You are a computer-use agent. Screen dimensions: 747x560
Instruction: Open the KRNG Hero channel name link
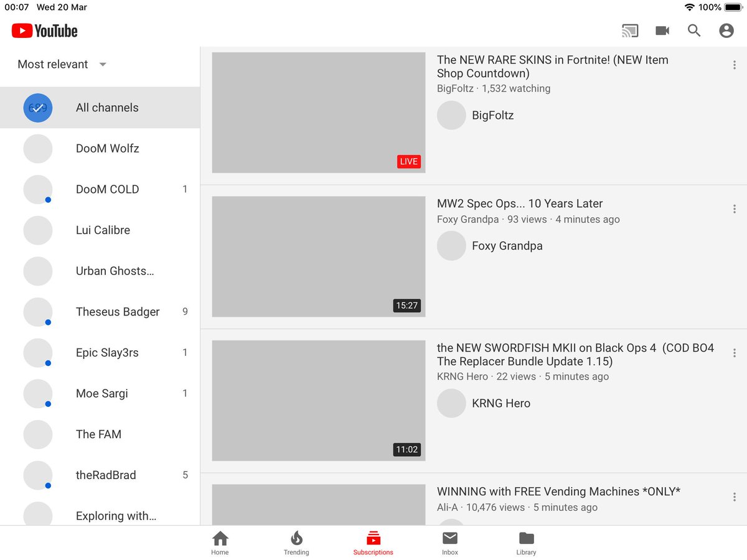(x=501, y=403)
